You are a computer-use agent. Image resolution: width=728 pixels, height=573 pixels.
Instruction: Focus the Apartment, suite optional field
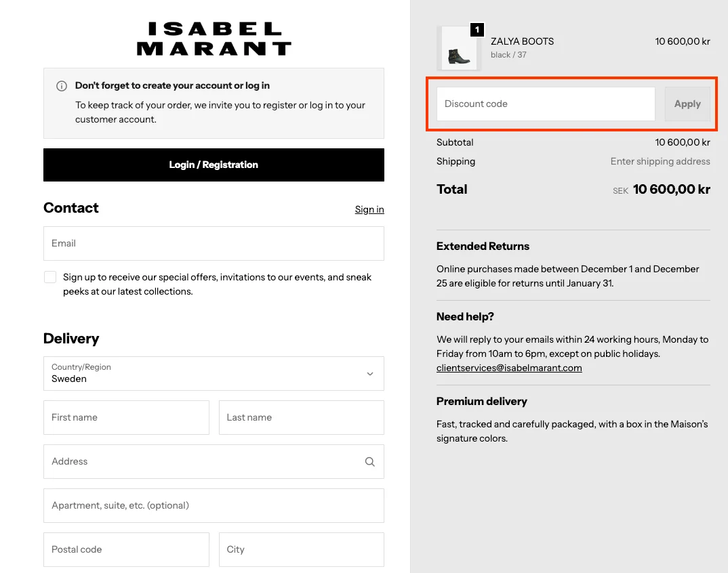coord(214,506)
